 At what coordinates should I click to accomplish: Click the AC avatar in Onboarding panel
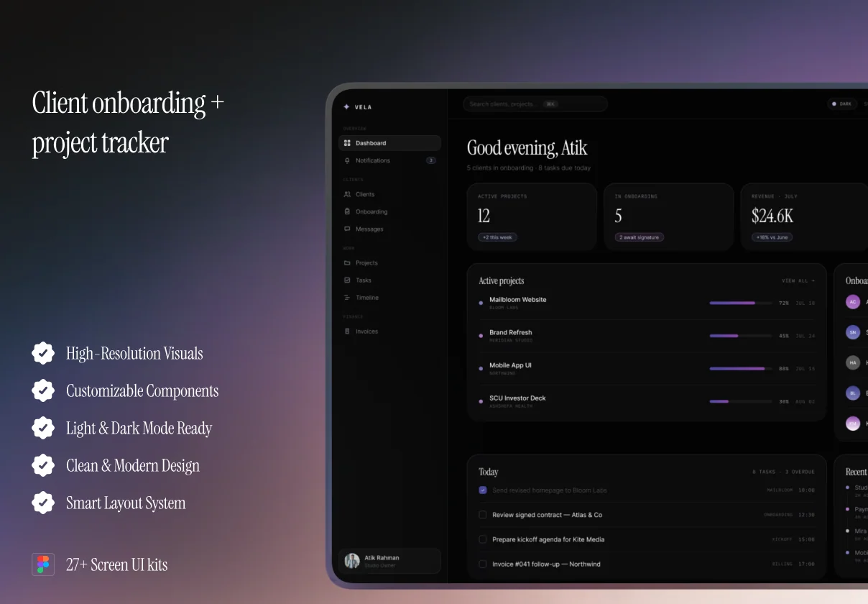(x=853, y=302)
